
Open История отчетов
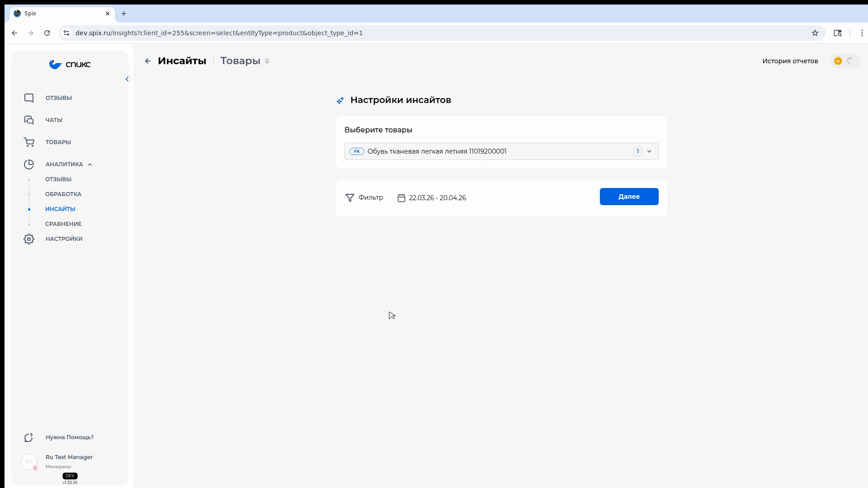790,61
